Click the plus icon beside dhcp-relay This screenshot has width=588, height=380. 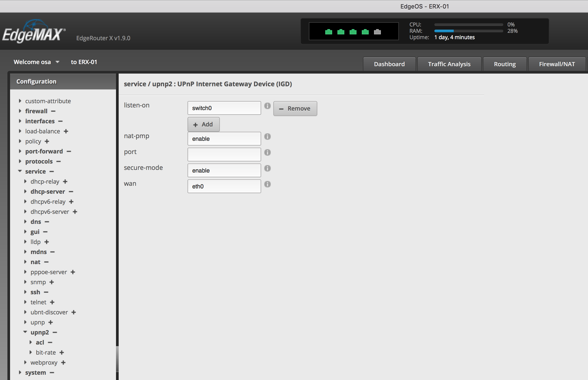pyautogui.click(x=65, y=182)
